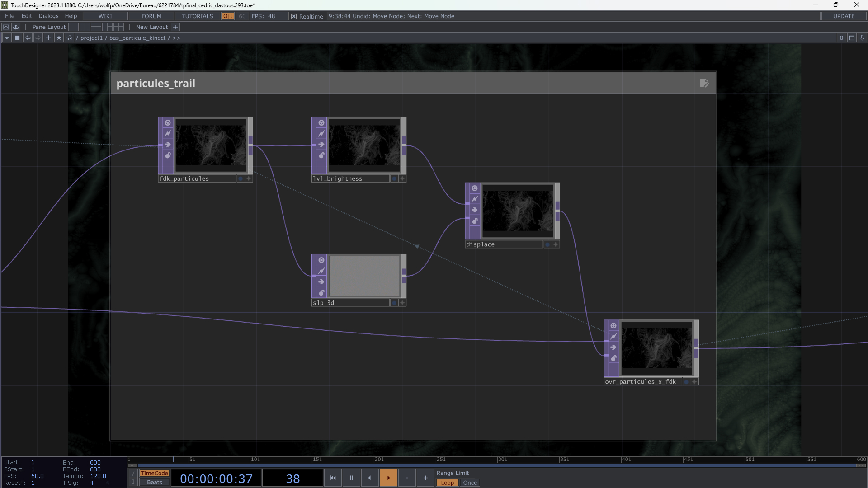
Task: Toggle the O|I power button
Action: [x=227, y=16]
